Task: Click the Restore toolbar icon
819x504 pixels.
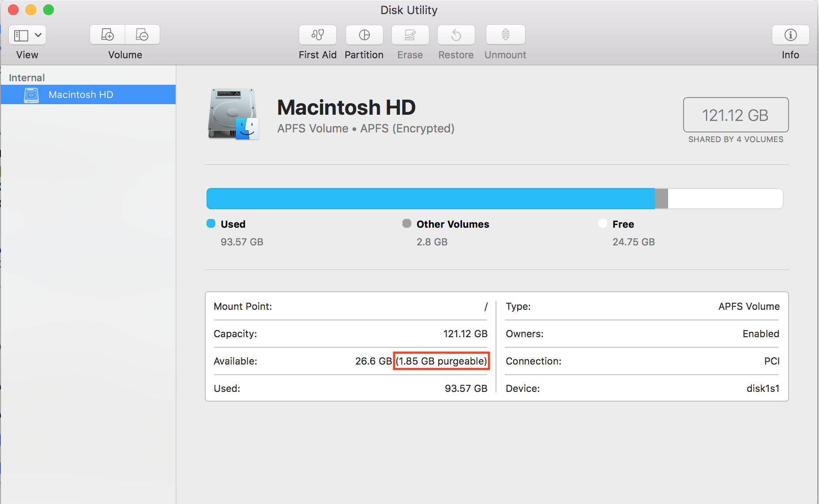Action: [456, 35]
